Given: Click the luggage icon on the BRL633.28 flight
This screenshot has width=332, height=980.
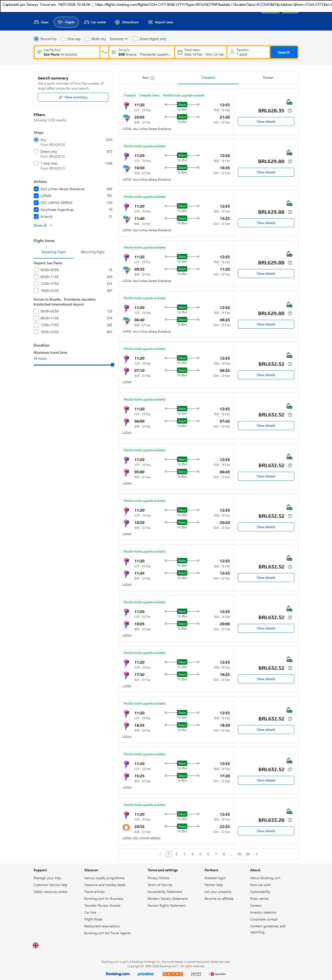Looking at the screenshot, I should (x=289, y=812).
